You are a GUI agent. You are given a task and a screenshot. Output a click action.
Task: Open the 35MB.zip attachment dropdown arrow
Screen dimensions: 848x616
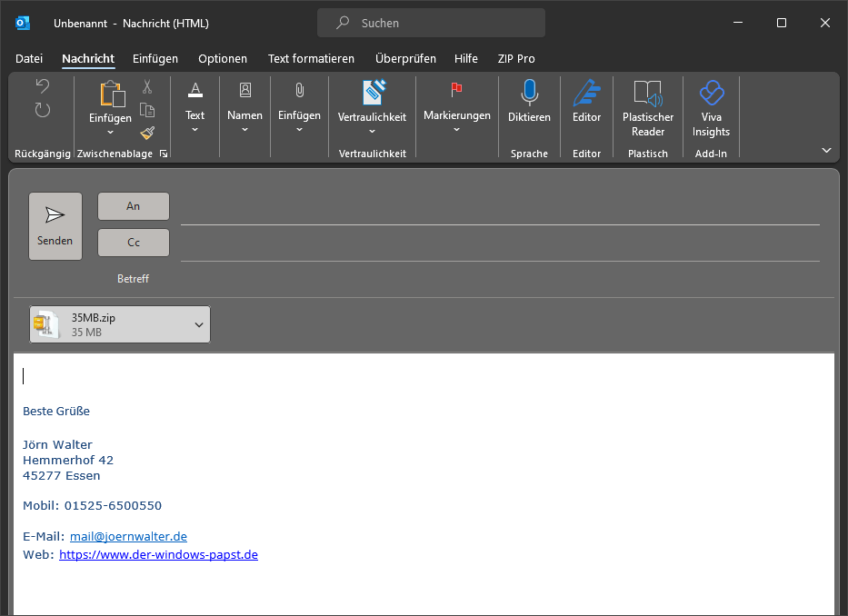pos(199,324)
